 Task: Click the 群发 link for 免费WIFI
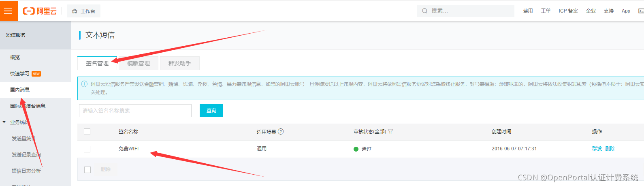point(597,149)
